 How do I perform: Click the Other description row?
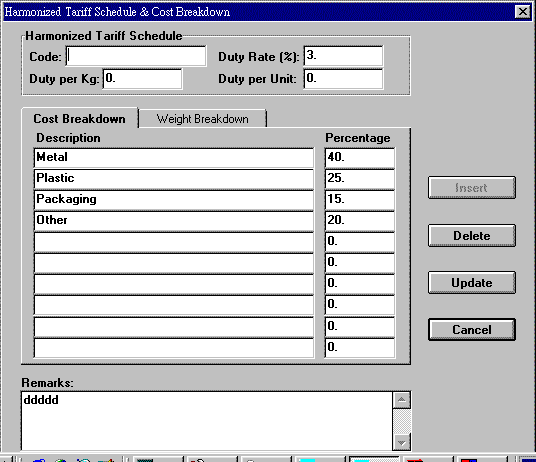pyautogui.click(x=174, y=221)
